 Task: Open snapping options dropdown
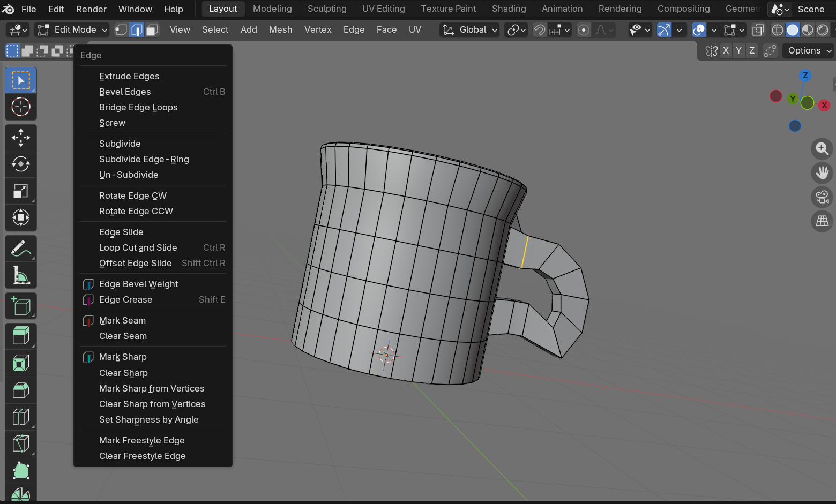pyautogui.click(x=561, y=30)
